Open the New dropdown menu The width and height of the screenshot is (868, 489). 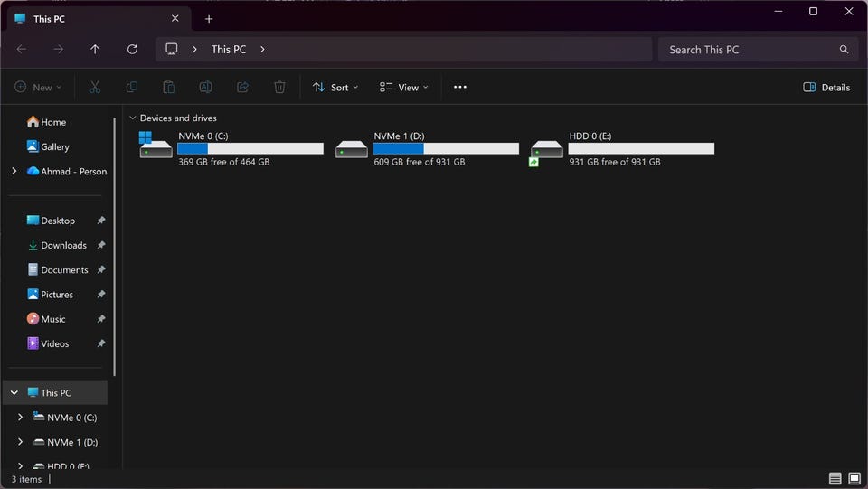[x=38, y=87]
